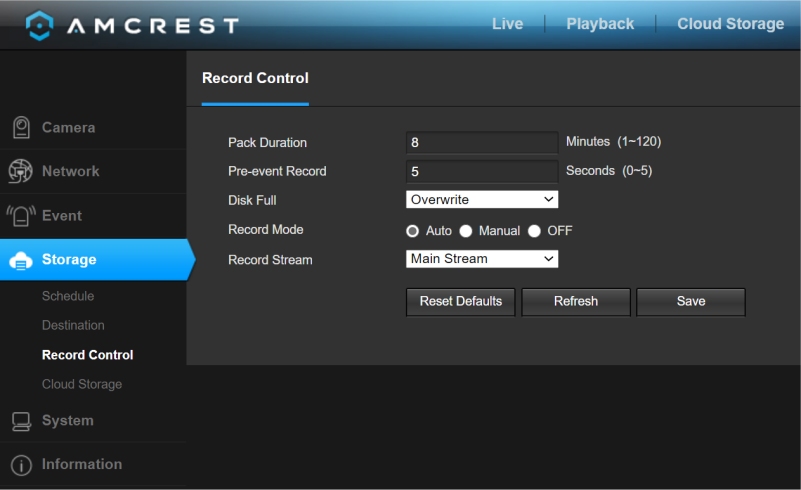Click the Storage cloud icon
This screenshot has width=801, height=490.
click(x=21, y=261)
